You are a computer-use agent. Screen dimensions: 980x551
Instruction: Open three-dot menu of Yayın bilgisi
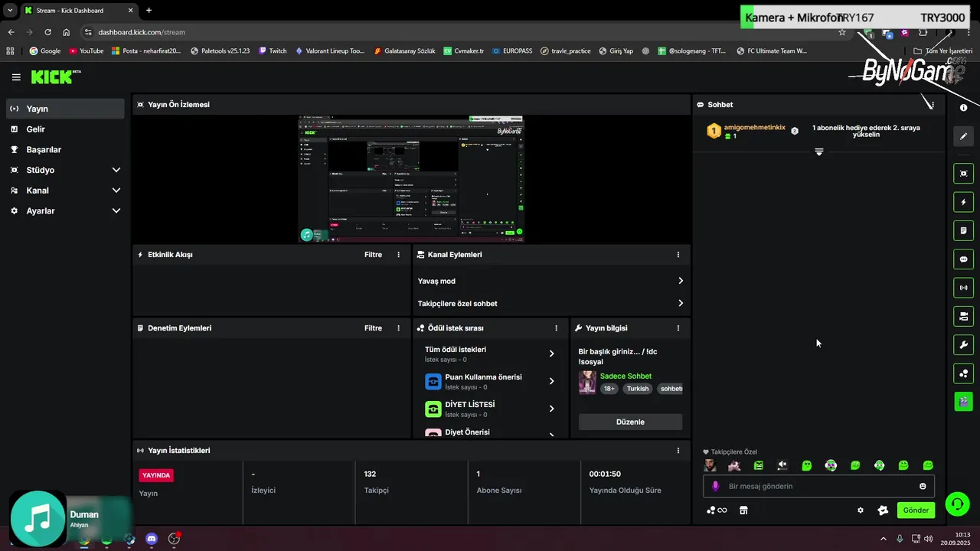678,328
